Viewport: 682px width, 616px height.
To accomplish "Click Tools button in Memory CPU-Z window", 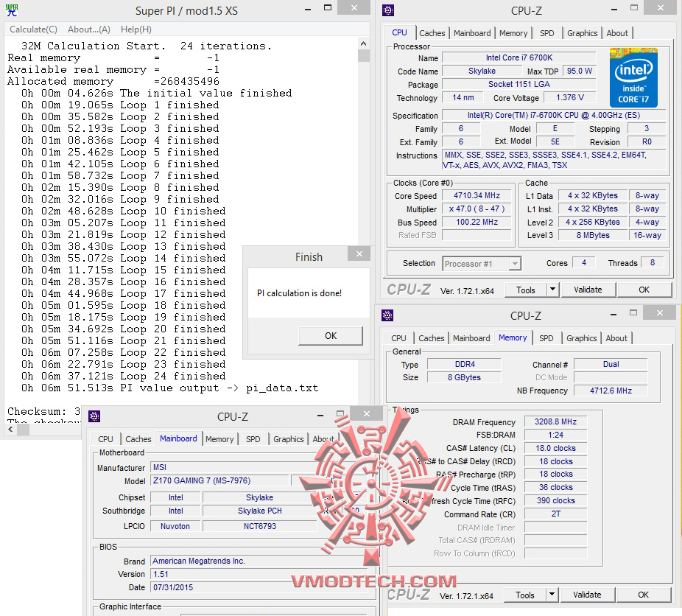I will [525, 595].
